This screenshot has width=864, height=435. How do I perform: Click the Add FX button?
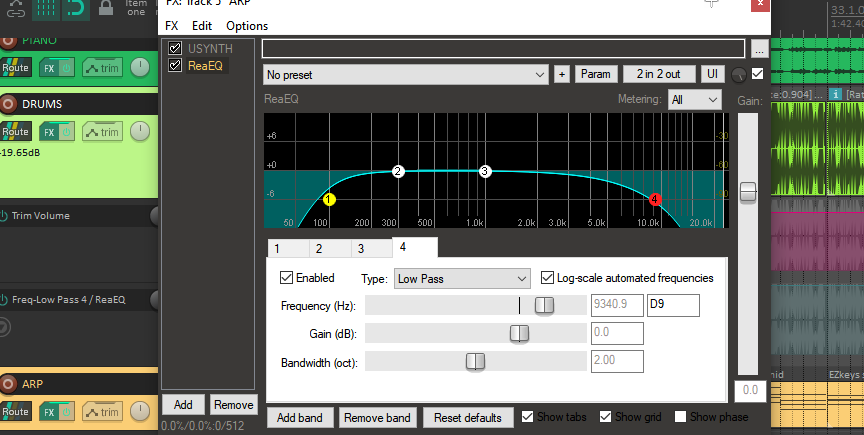[x=183, y=405]
